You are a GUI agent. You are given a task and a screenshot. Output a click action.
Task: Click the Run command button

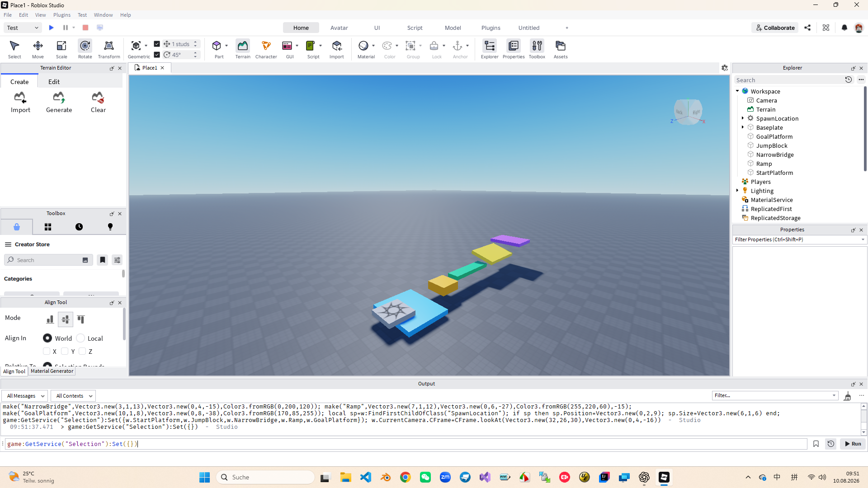click(x=853, y=444)
